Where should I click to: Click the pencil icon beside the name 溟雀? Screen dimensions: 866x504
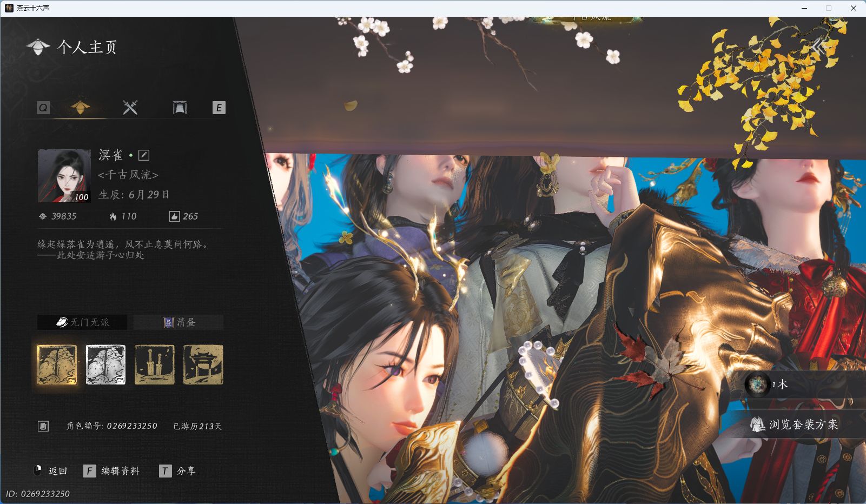coord(144,155)
